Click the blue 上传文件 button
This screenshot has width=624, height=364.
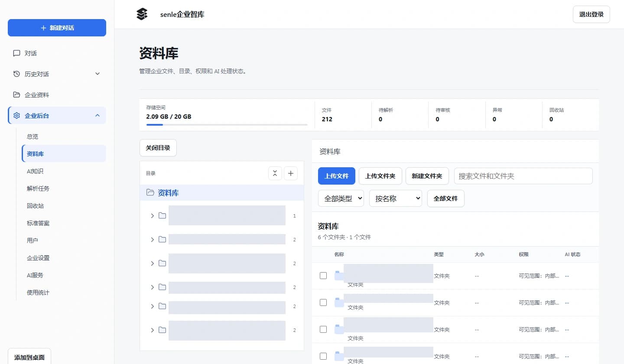337,176
